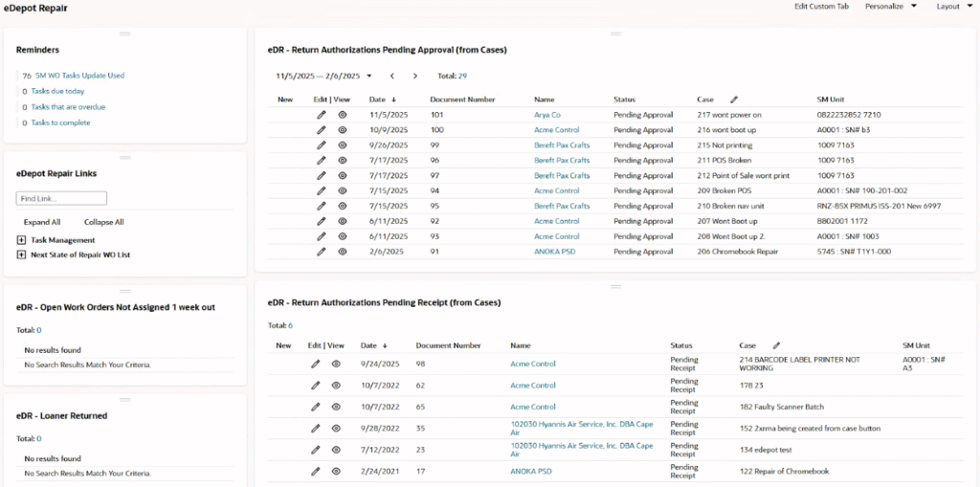Open Arya Co name link

click(547, 115)
